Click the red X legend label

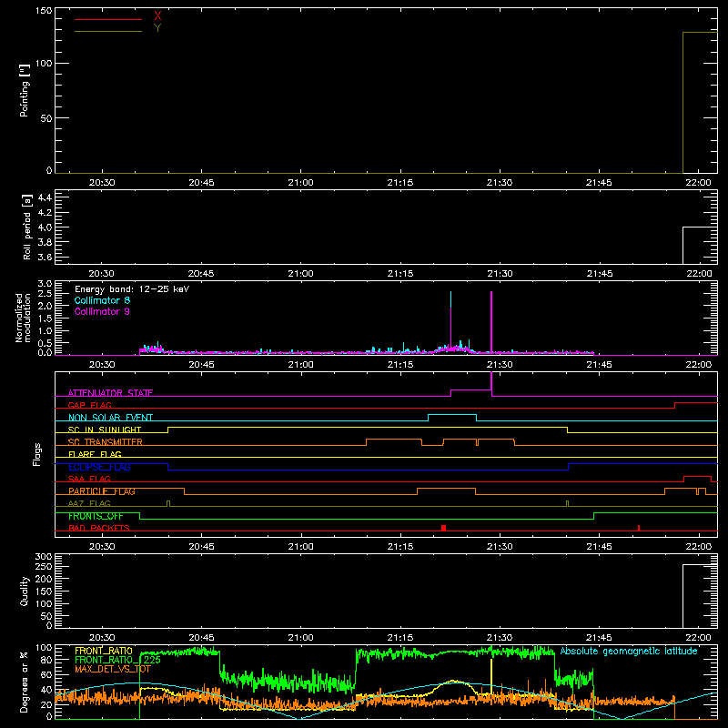point(157,16)
